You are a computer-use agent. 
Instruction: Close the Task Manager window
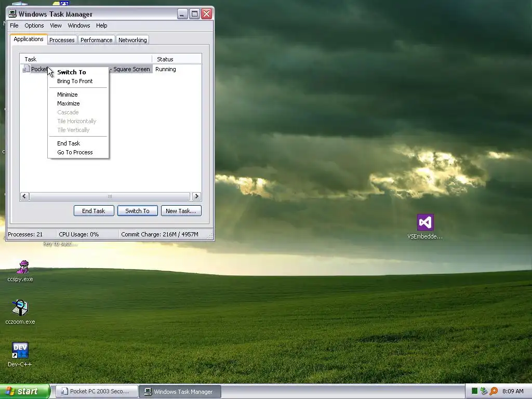[x=207, y=14]
